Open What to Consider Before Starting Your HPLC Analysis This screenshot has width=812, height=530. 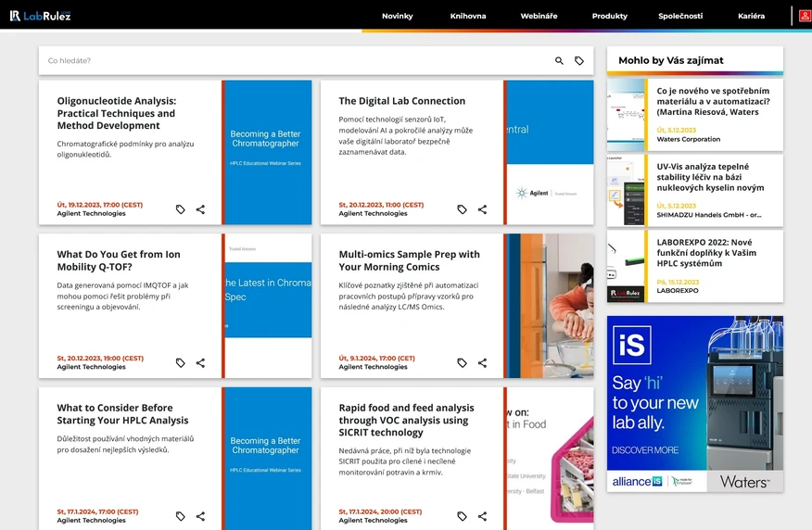122,413
